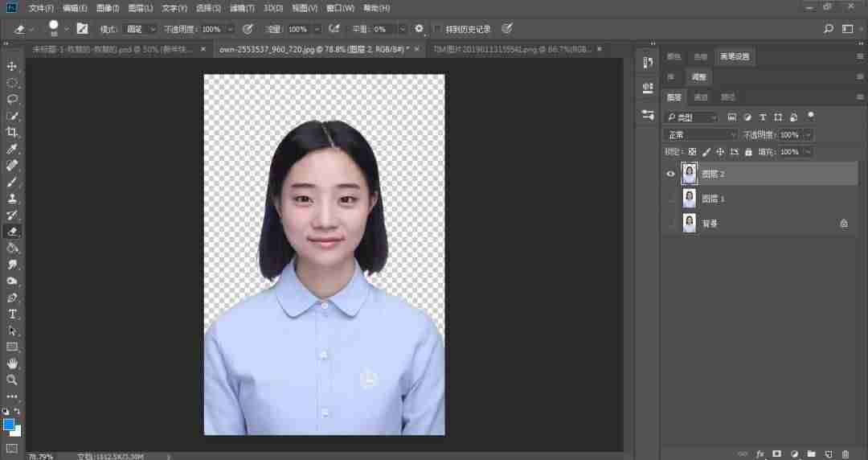868x460 pixels.
Task: Create new fill or adjustment layer
Action: 794,454
